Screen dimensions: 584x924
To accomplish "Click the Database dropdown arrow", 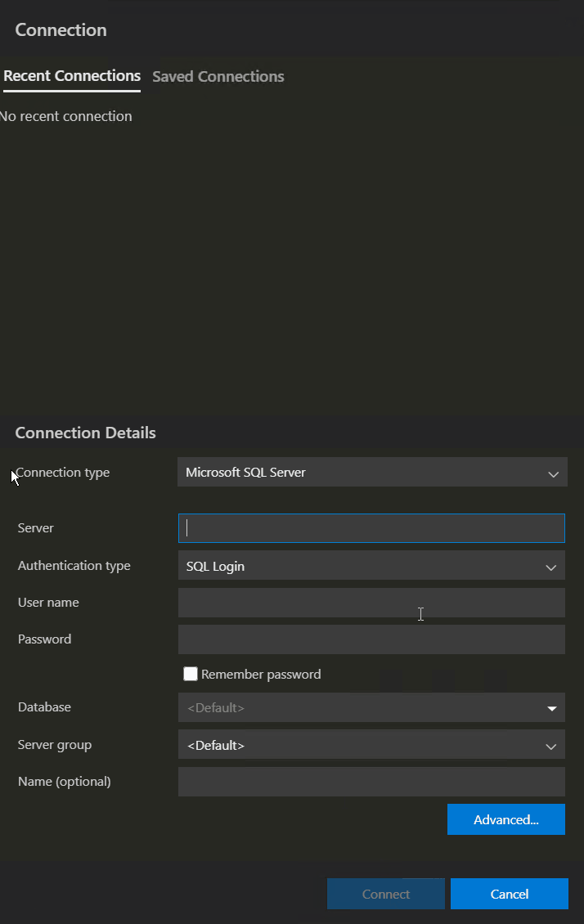I will click(551, 707).
